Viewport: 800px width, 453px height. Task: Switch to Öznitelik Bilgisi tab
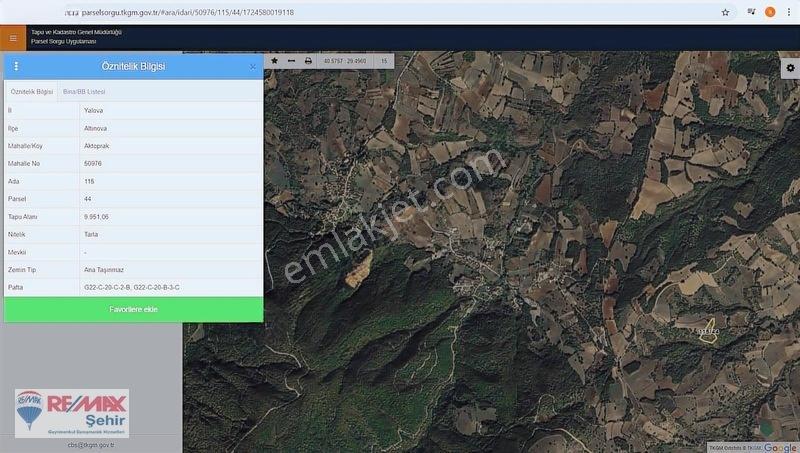coord(32,92)
